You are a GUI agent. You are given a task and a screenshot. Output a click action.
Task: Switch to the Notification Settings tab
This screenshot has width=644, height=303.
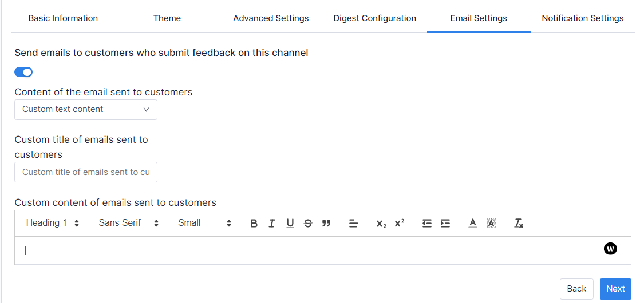[x=582, y=18]
